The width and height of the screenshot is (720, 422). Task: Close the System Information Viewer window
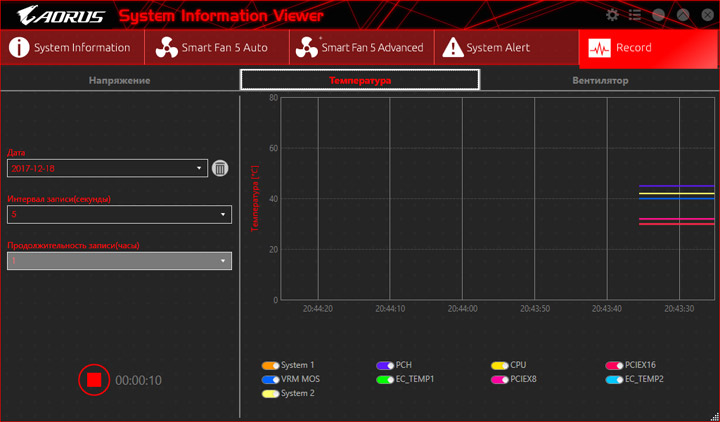pyautogui.click(x=708, y=15)
